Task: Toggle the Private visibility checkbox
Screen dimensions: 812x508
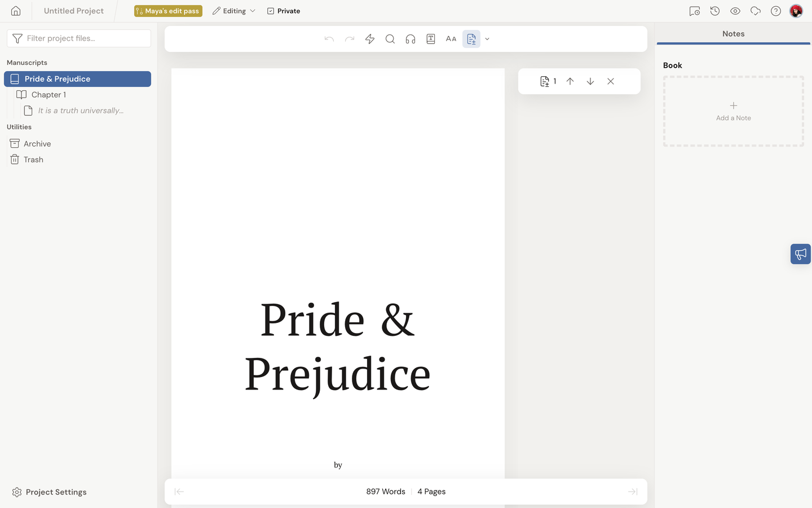Action: (x=284, y=11)
